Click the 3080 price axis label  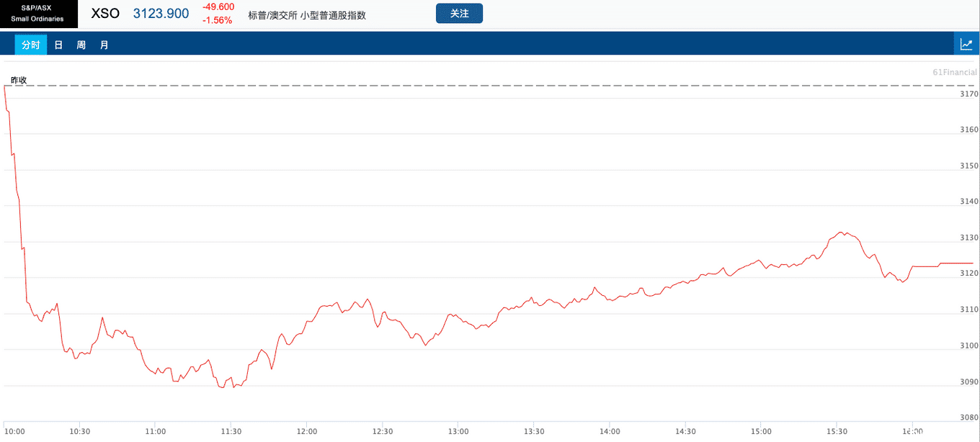click(x=970, y=418)
